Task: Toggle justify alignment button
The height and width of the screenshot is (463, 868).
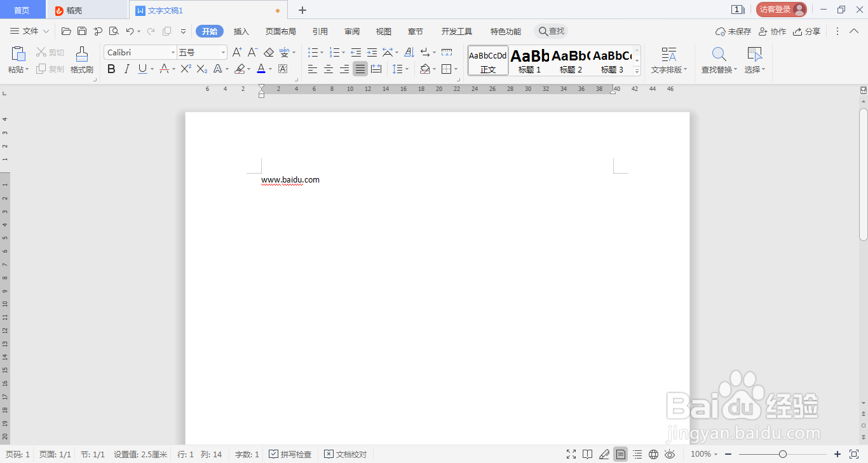Action: coord(360,69)
